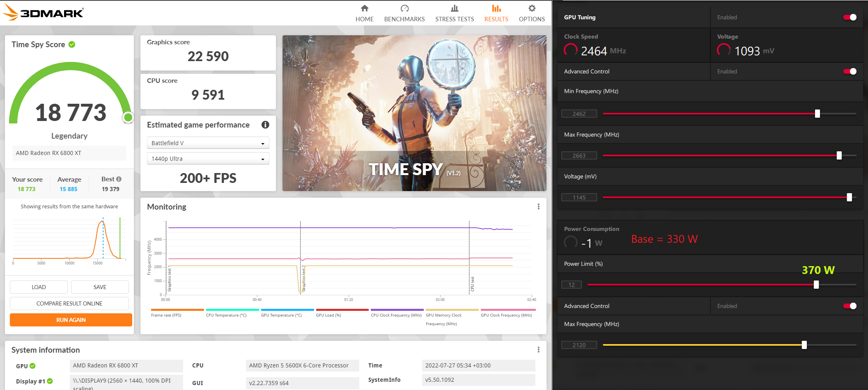Screen dimensions: 868x390
Task: Click Your score value 18 773
Action: tap(27, 189)
